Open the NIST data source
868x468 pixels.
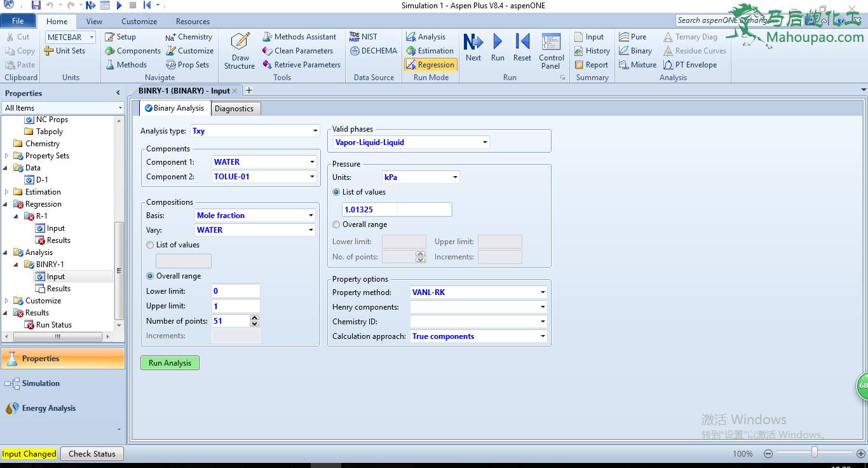click(363, 37)
